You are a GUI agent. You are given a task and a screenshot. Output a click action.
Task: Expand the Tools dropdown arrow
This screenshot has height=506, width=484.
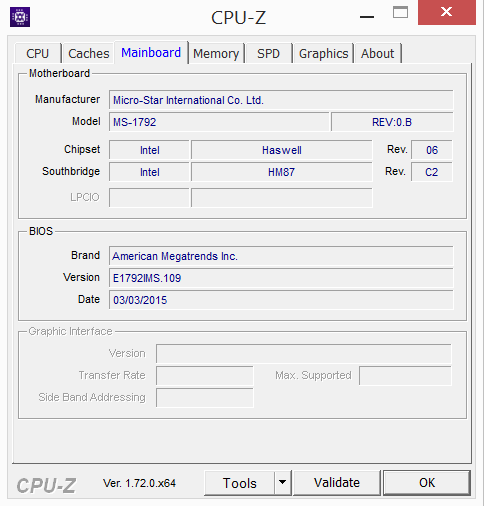click(282, 483)
